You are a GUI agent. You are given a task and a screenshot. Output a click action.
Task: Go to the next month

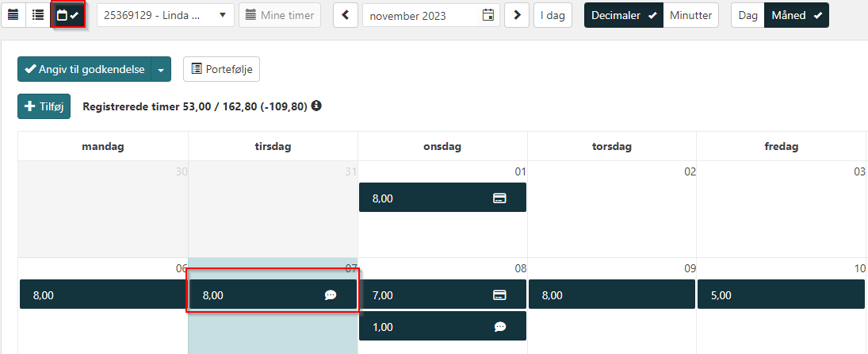[517, 15]
